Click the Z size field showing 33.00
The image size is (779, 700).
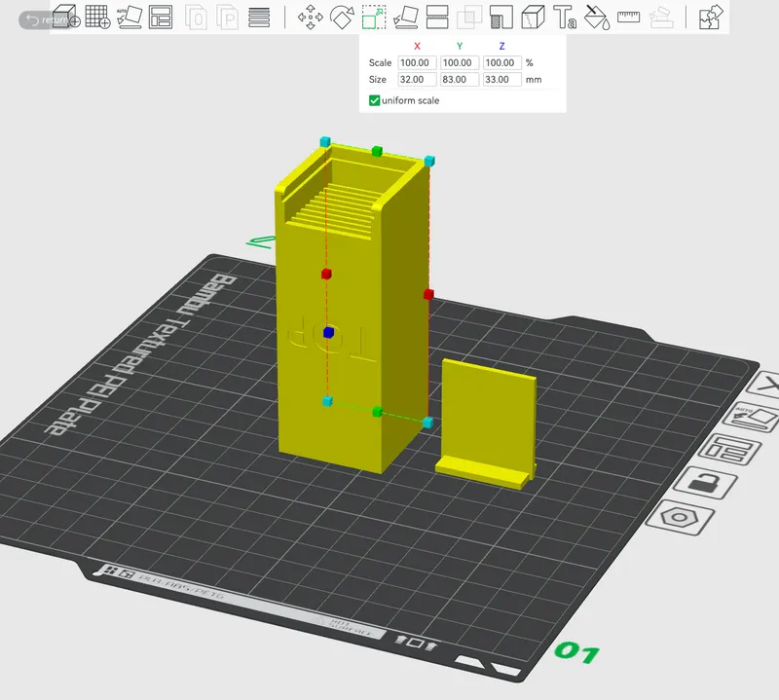502,80
